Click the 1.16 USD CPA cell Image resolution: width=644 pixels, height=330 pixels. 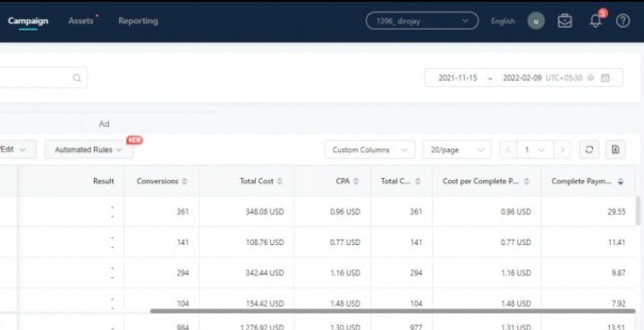coord(345,273)
